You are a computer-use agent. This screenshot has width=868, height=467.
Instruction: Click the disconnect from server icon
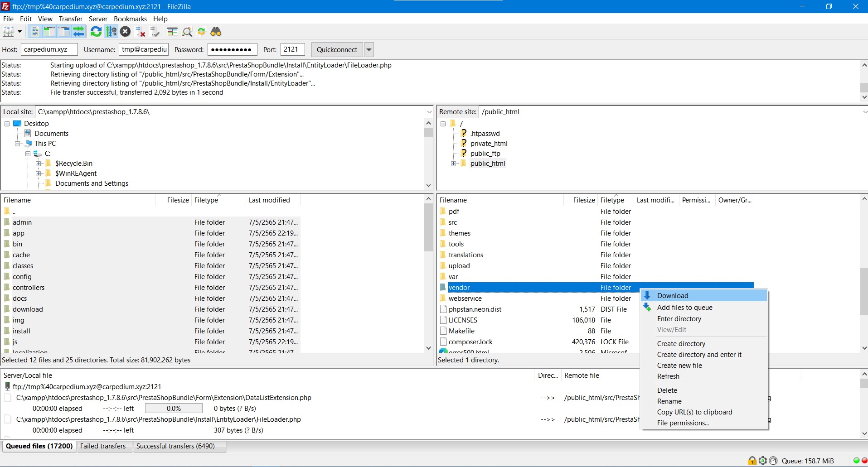140,32
